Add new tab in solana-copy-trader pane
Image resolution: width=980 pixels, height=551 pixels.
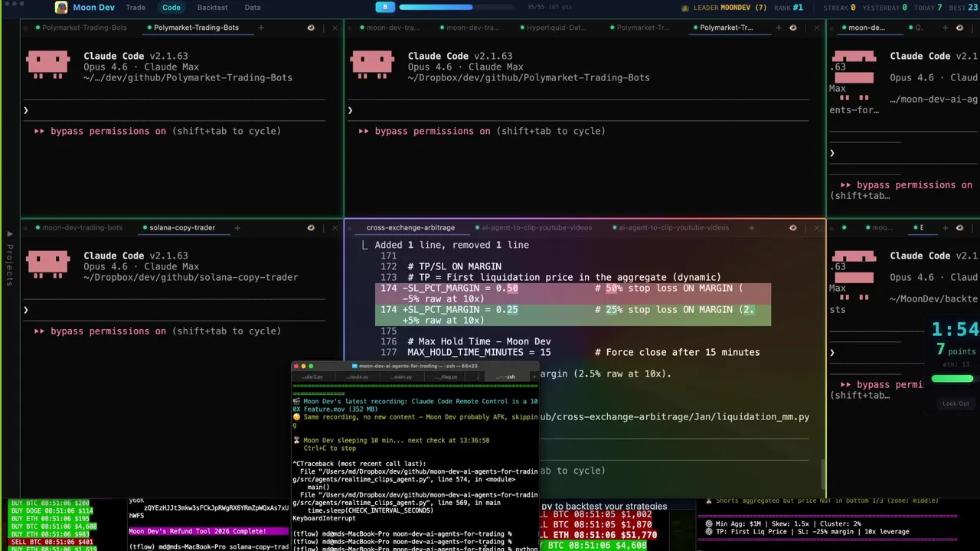(237, 227)
